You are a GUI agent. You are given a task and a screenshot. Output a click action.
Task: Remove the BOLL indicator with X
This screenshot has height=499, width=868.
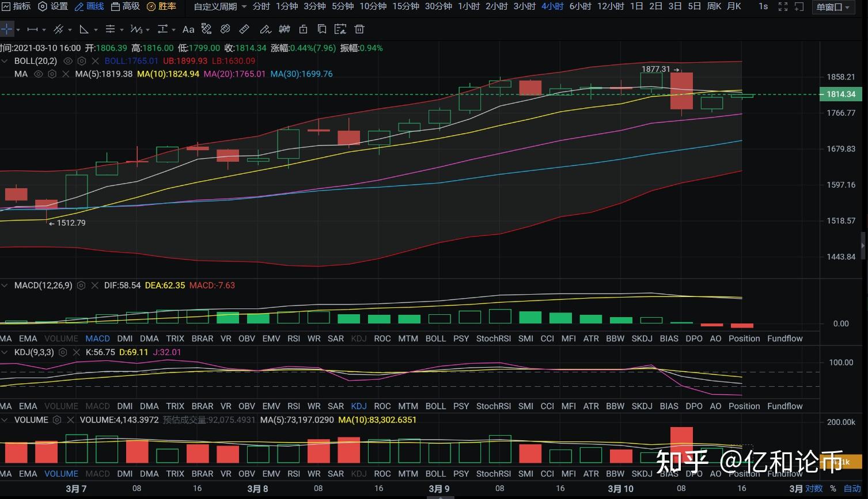95,61
